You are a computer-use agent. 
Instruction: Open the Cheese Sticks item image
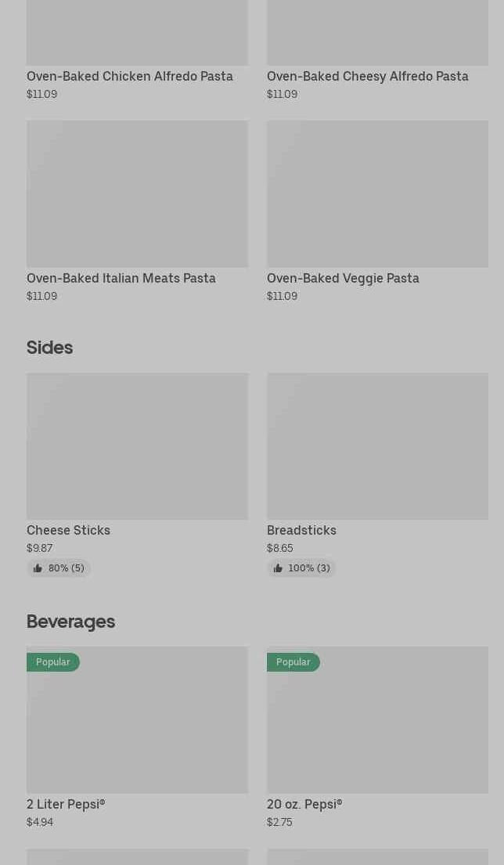click(137, 445)
